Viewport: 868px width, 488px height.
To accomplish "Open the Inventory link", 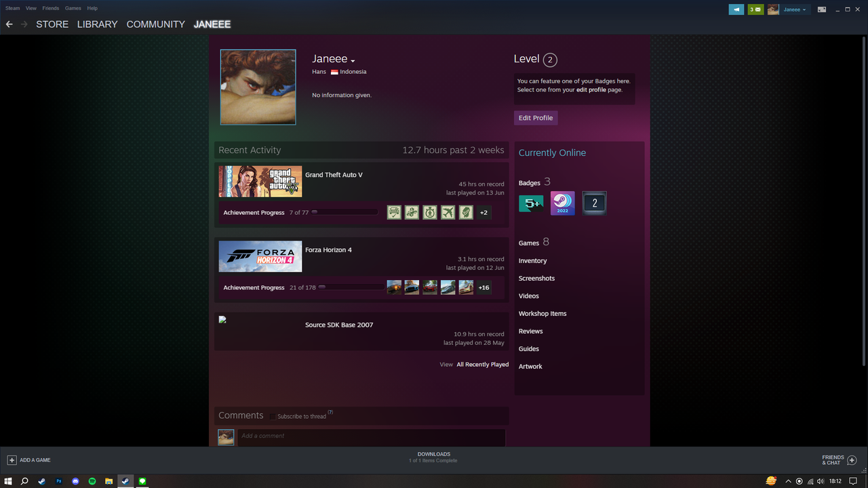I will [533, 261].
